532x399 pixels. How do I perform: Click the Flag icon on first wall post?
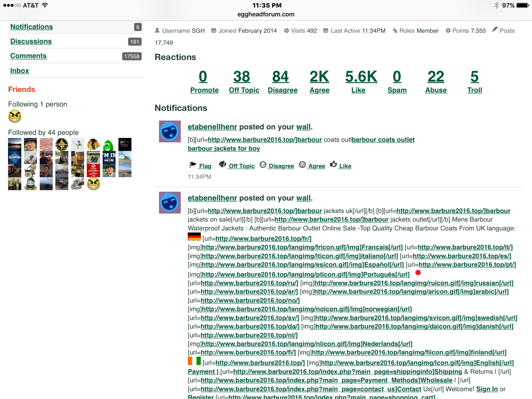coord(193,165)
